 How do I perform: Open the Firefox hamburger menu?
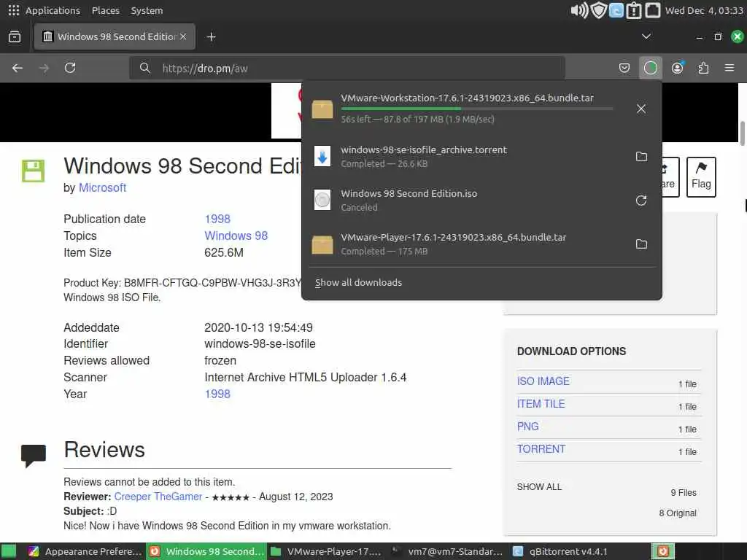[729, 68]
